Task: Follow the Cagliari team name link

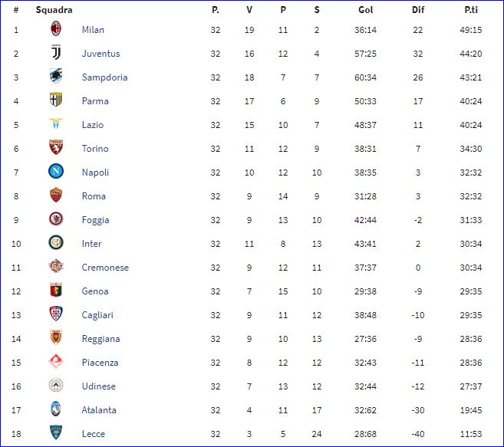Action: (97, 315)
